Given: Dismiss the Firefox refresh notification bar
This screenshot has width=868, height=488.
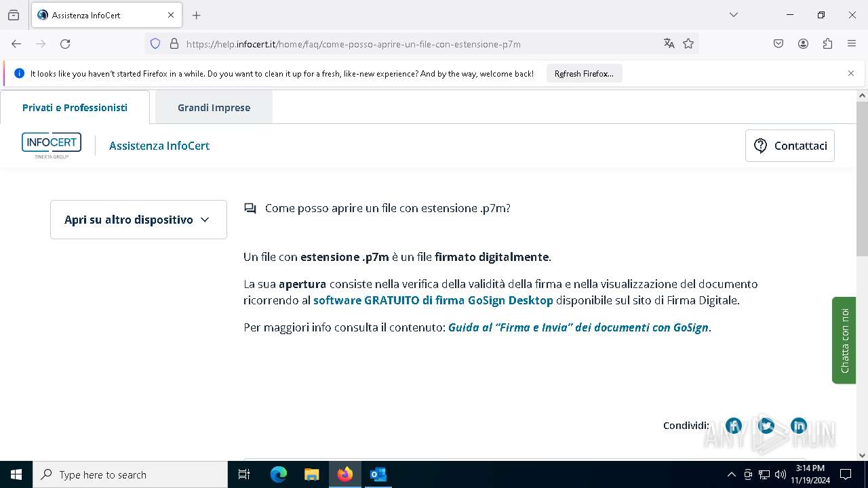Looking at the screenshot, I should 851,73.
